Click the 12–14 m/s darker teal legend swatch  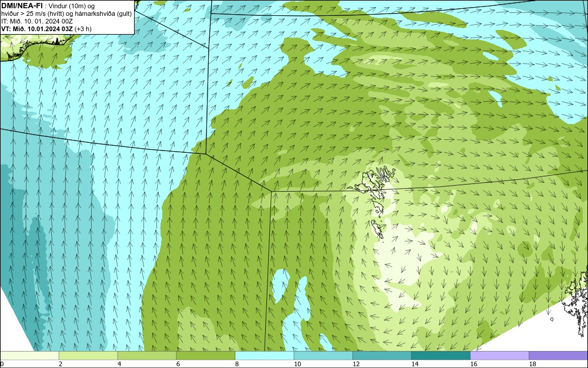(x=382, y=355)
